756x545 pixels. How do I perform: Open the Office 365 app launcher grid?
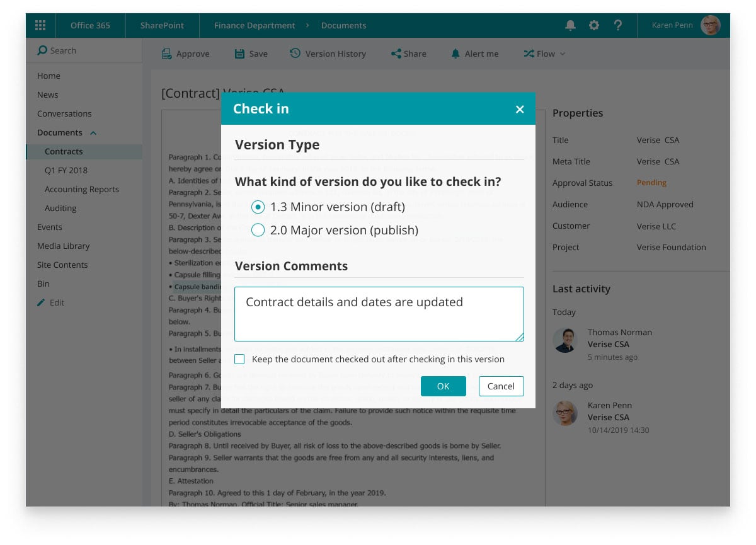pos(40,25)
